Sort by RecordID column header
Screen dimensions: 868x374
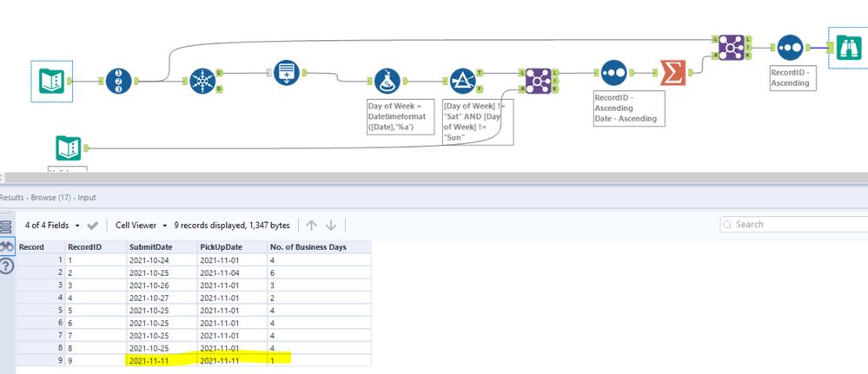coord(96,246)
